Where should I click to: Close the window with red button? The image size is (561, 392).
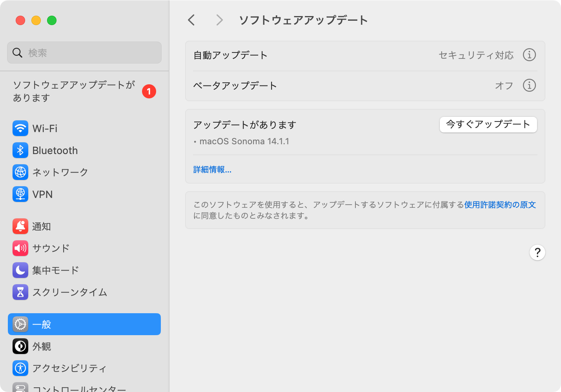[x=20, y=20]
